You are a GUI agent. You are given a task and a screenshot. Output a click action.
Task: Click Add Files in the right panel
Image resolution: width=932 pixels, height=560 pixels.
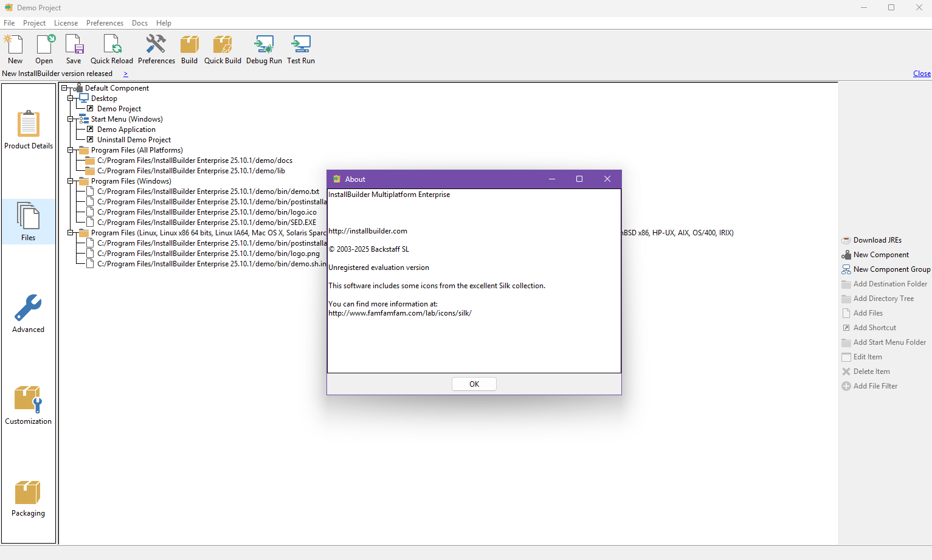862,313
